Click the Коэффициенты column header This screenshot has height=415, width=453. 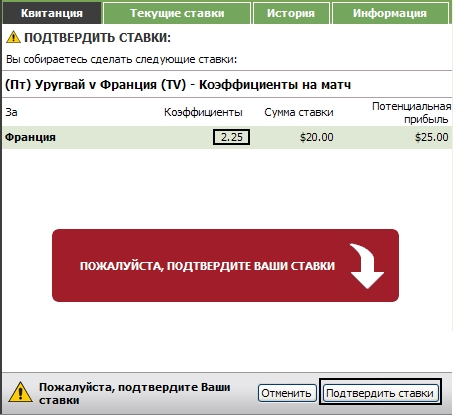203,112
